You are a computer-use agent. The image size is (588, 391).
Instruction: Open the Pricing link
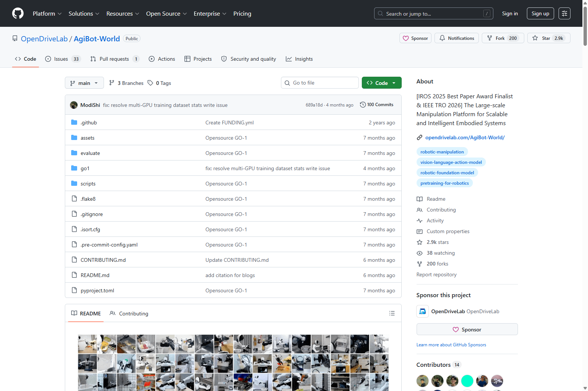[242, 13]
